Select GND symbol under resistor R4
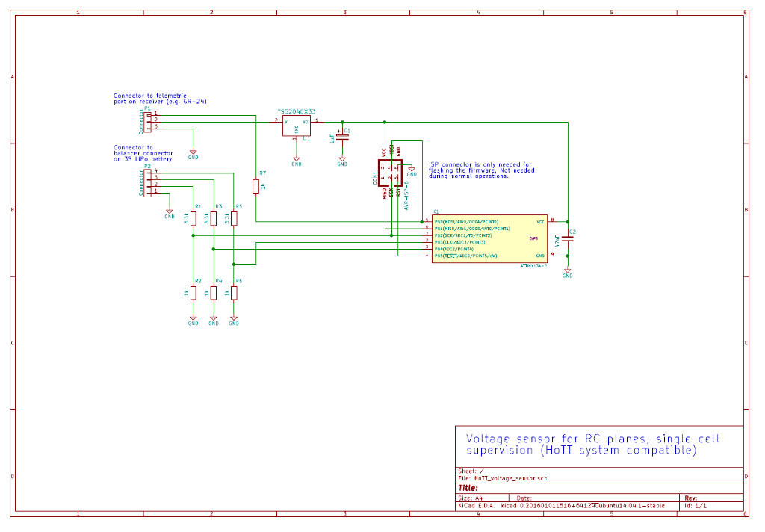Viewport: 765px width, 532px height. (214, 321)
